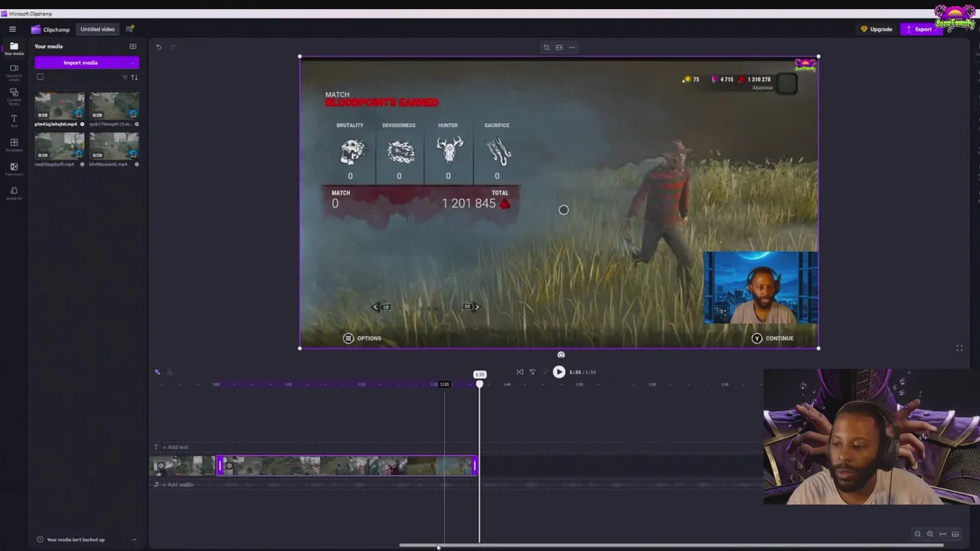Click the Upgrade button
The height and width of the screenshot is (551, 980).
[x=877, y=29]
